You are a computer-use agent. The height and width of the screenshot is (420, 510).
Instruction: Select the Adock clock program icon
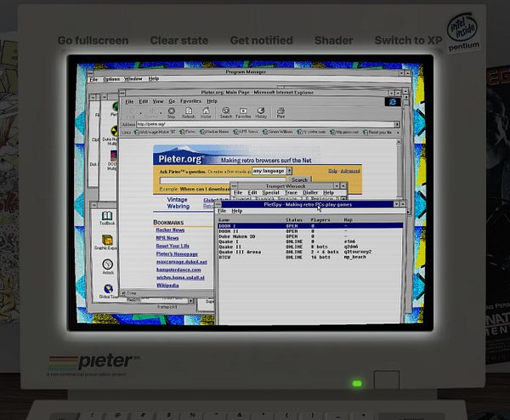[x=108, y=266]
